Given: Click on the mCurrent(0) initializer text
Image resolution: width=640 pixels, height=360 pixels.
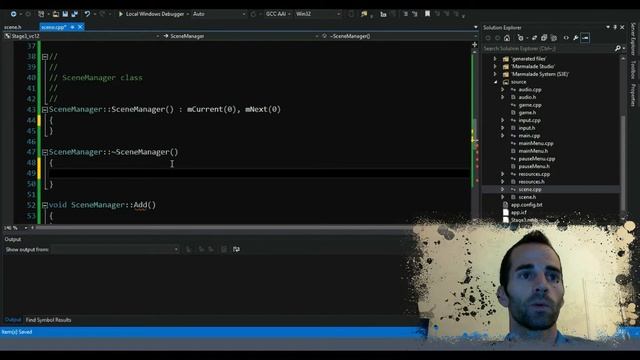Looking at the screenshot, I should click(x=211, y=109).
